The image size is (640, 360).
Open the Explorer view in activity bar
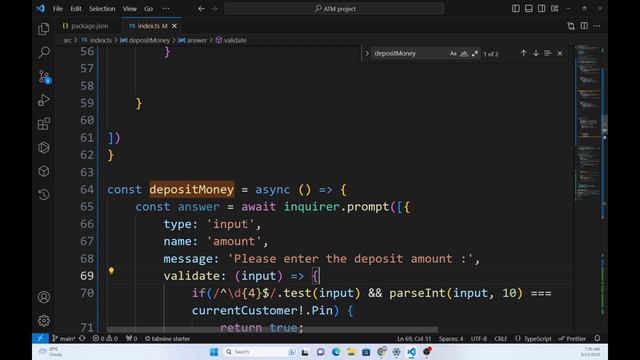coord(44,29)
